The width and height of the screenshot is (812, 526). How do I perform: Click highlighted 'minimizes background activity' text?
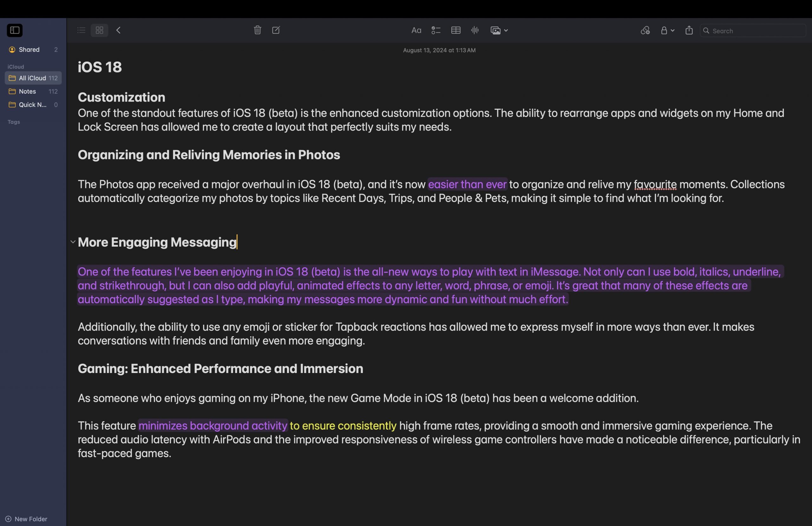pos(213,426)
